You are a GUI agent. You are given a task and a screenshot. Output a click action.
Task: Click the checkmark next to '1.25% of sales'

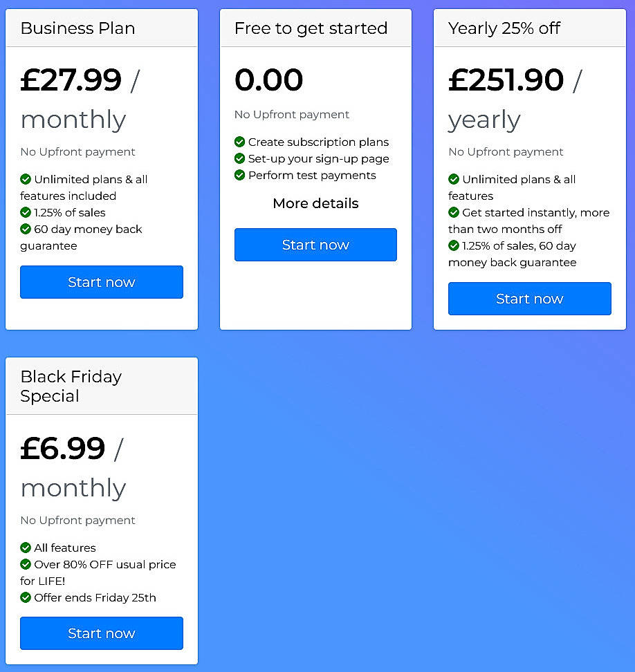pos(27,212)
